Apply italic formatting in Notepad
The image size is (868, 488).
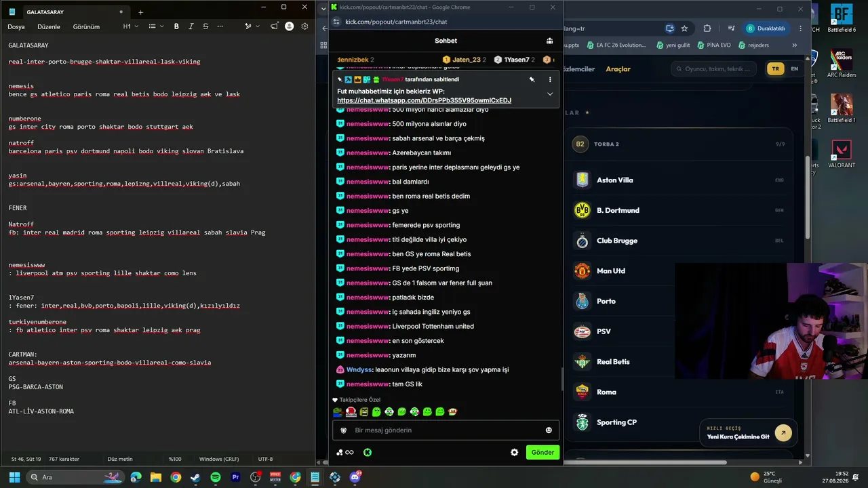click(x=191, y=26)
